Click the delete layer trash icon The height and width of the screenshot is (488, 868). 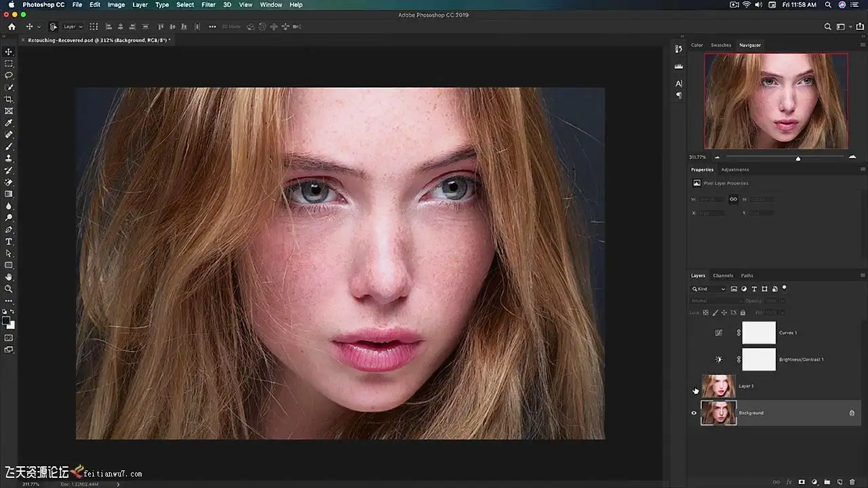point(852,482)
